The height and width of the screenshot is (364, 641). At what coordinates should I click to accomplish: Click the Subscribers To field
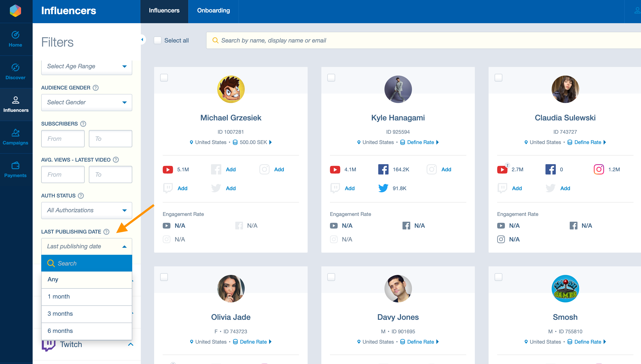pyautogui.click(x=111, y=138)
